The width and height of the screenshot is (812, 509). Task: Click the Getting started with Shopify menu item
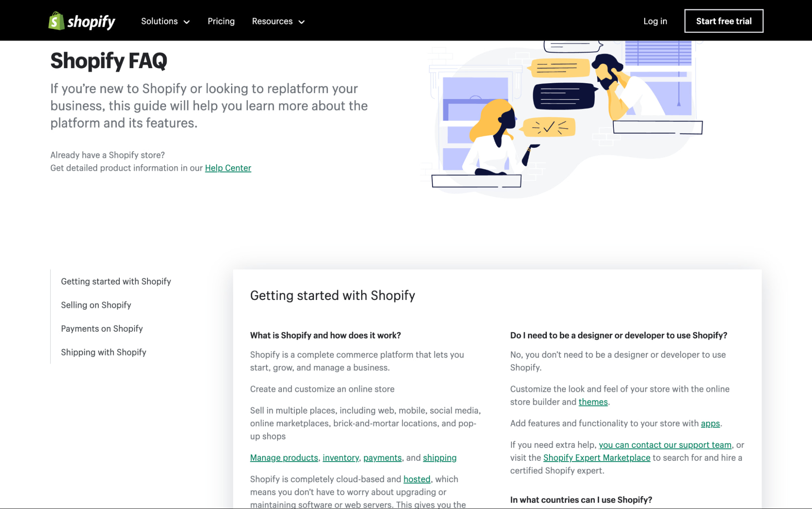116,281
